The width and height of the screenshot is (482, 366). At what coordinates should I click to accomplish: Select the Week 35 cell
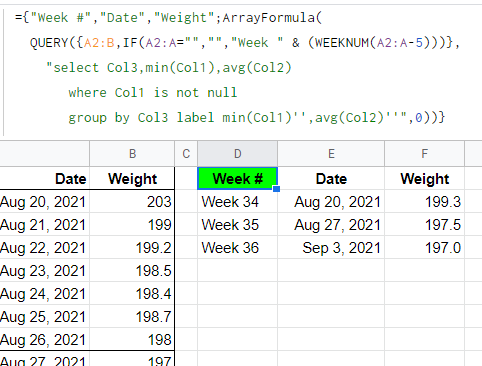coord(237,224)
